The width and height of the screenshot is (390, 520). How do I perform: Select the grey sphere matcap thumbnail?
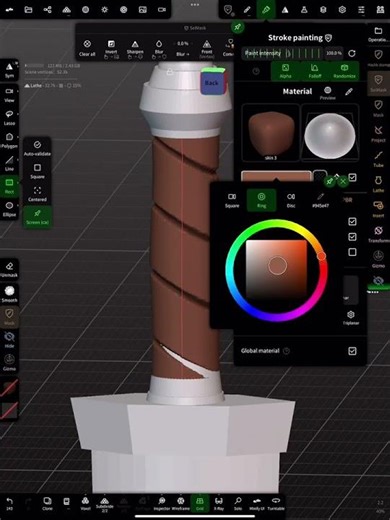coord(330,132)
